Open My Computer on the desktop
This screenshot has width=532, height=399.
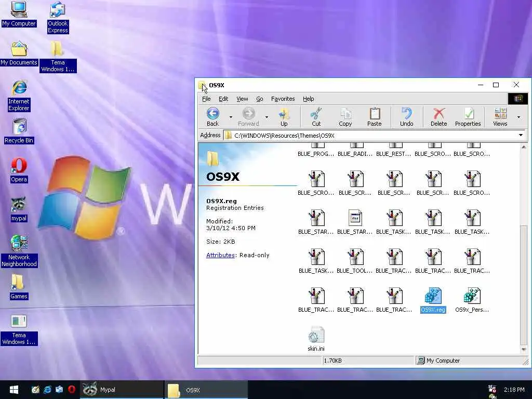[x=19, y=14]
